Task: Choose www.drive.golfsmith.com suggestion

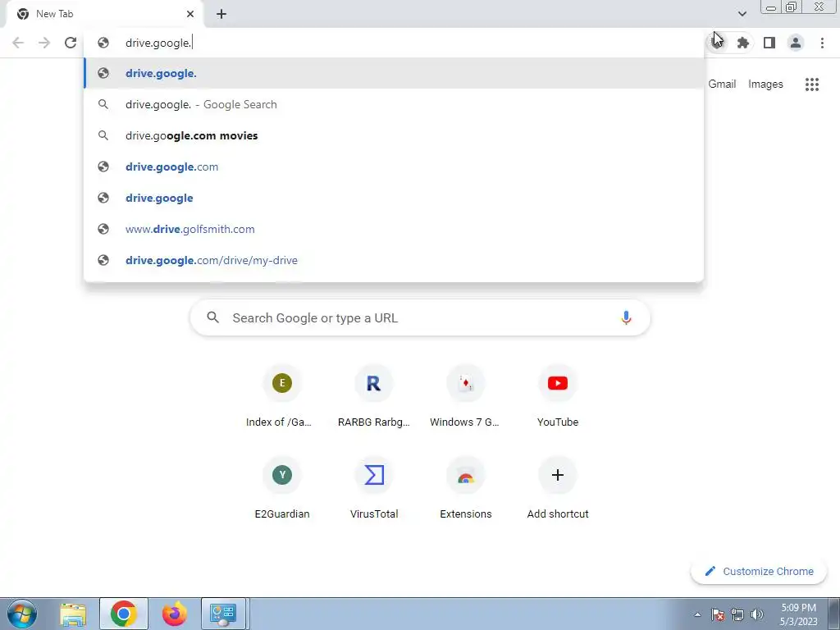Action: coord(394,229)
